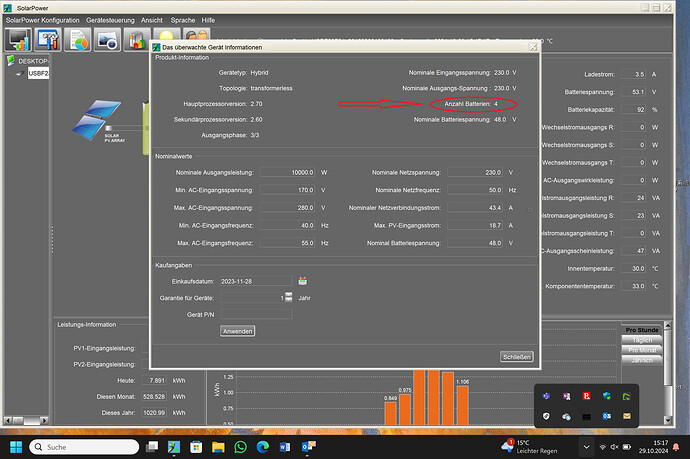Click the Teams icon in tray overflow

point(546,396)
